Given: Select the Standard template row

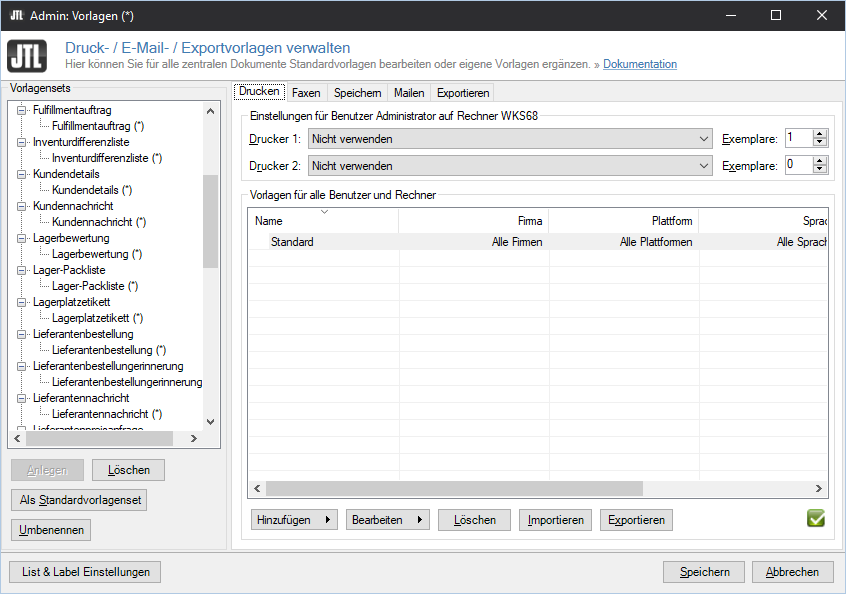Looking at the screenshot, I should point(538,242).
